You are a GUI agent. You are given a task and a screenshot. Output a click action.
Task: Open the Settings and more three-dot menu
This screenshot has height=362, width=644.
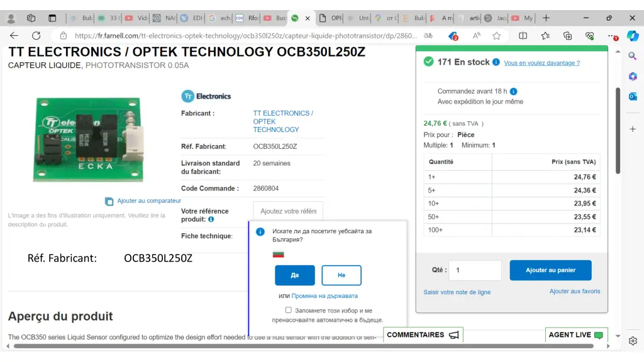click(613, 36)
